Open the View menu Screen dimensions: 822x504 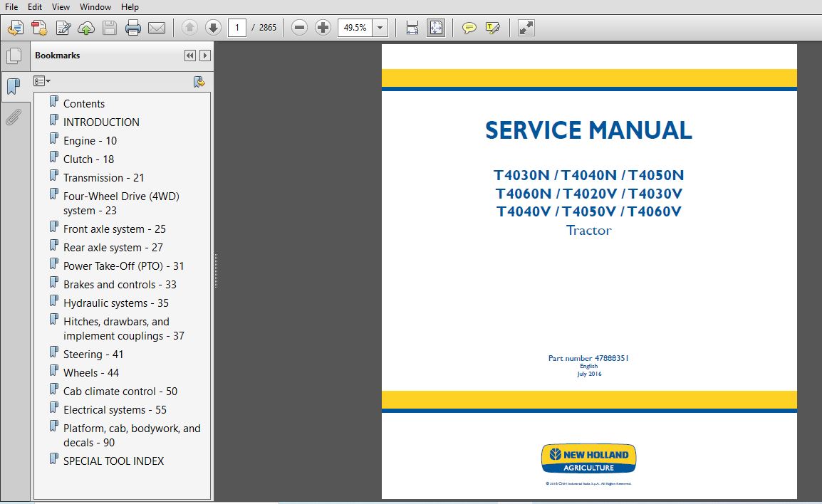(x=61, y=7)
